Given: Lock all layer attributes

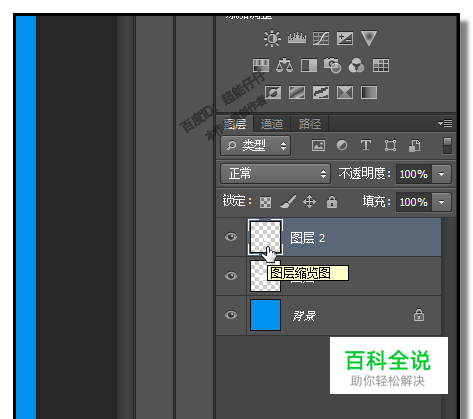Looking at the screenshot, I should click(x=332, y=202).
